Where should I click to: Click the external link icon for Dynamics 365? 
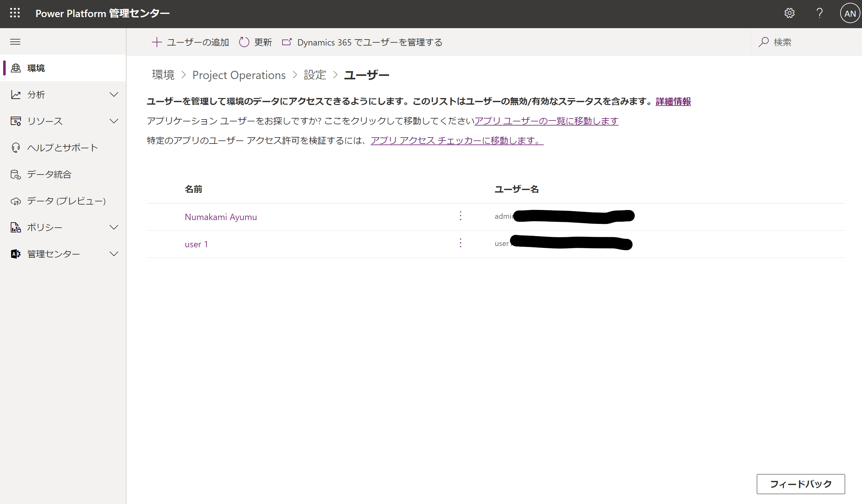(x=287, y=42)
